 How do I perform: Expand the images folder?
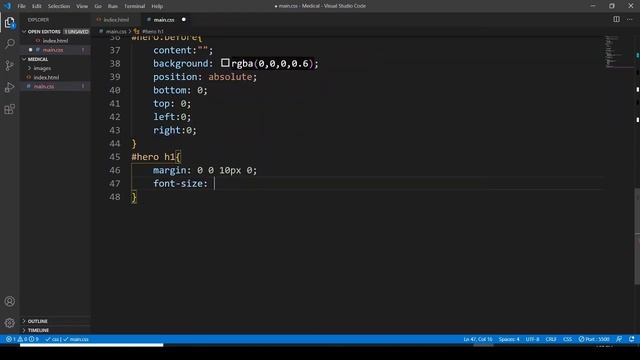[29, 68]
